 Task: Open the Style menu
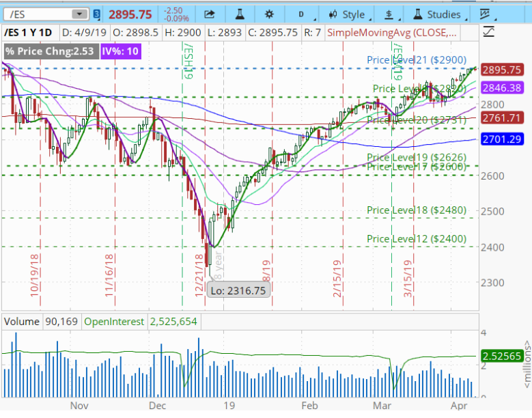tap(349, 14)
